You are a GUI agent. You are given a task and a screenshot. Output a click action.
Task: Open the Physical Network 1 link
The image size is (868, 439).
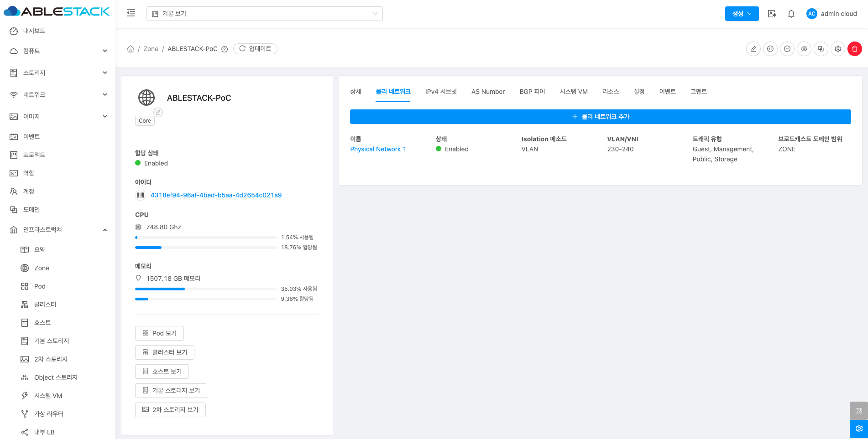click(378, 149)
